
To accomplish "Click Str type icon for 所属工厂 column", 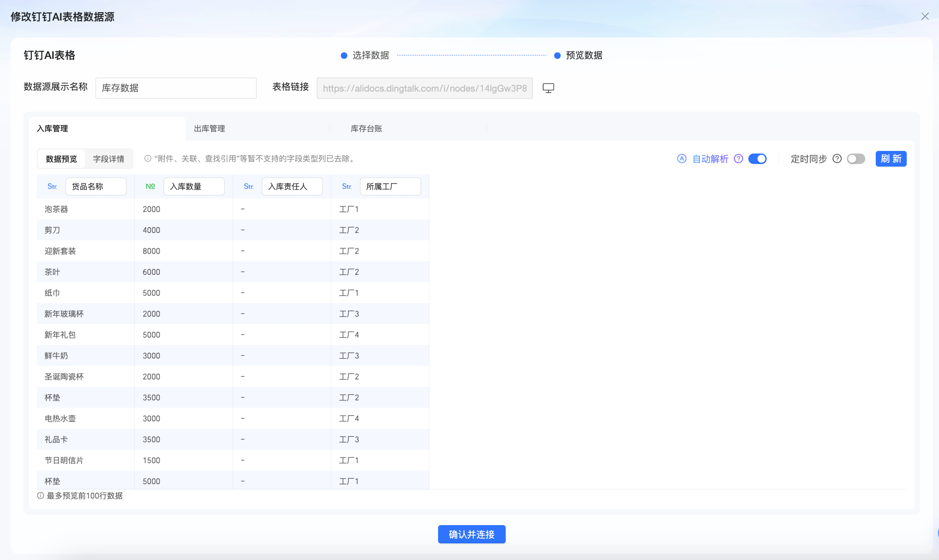I will [x=347, y=187].
